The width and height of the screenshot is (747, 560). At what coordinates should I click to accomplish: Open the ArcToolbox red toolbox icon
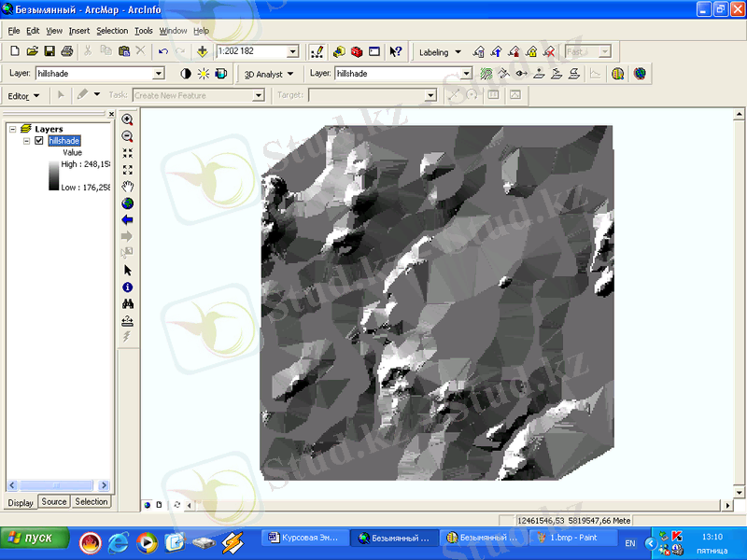356,51
